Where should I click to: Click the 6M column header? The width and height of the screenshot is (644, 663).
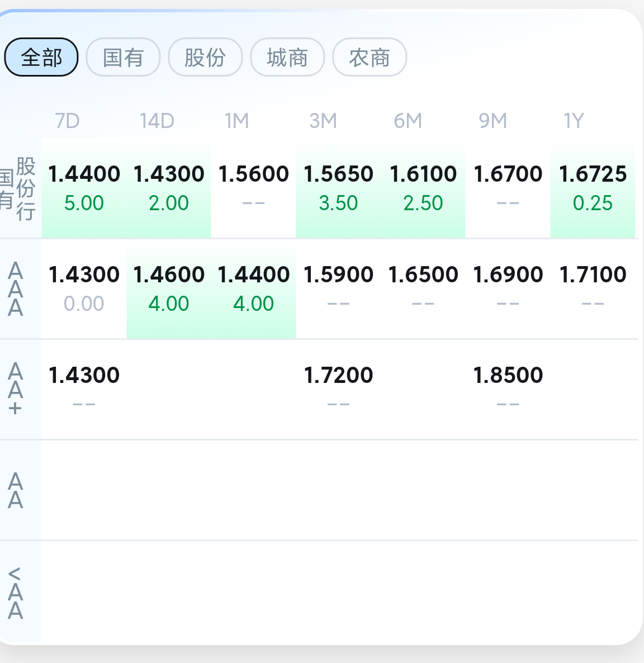(408, 121)
